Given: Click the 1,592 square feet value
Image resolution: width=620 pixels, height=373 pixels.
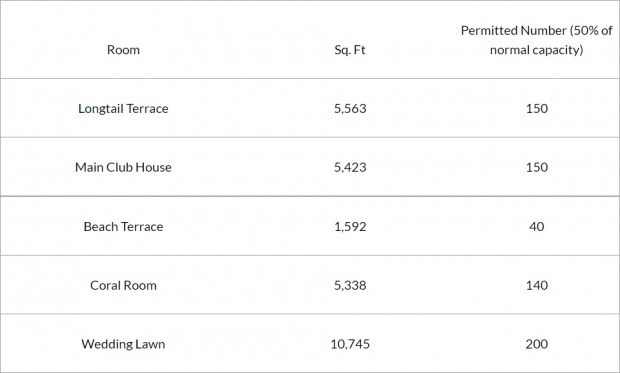Looking at the screenshot, I should pyautogui.click(x=350, y=227).
